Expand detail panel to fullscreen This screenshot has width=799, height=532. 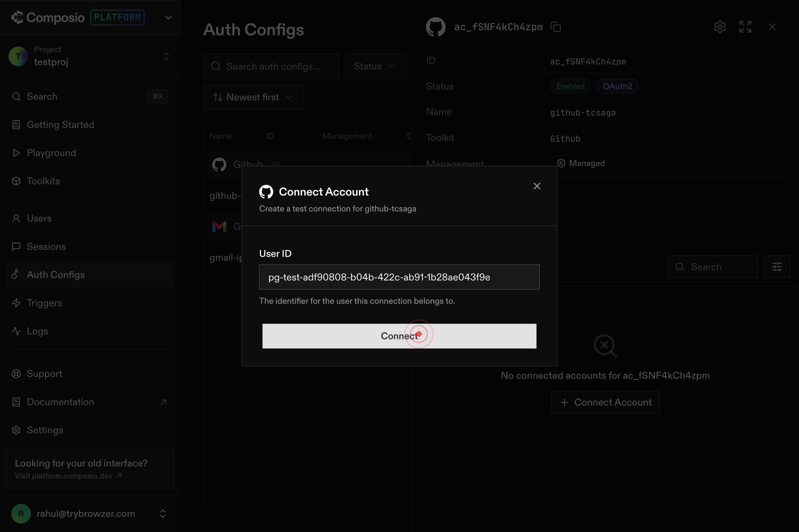pyautogui.click(x=745, y=27)
